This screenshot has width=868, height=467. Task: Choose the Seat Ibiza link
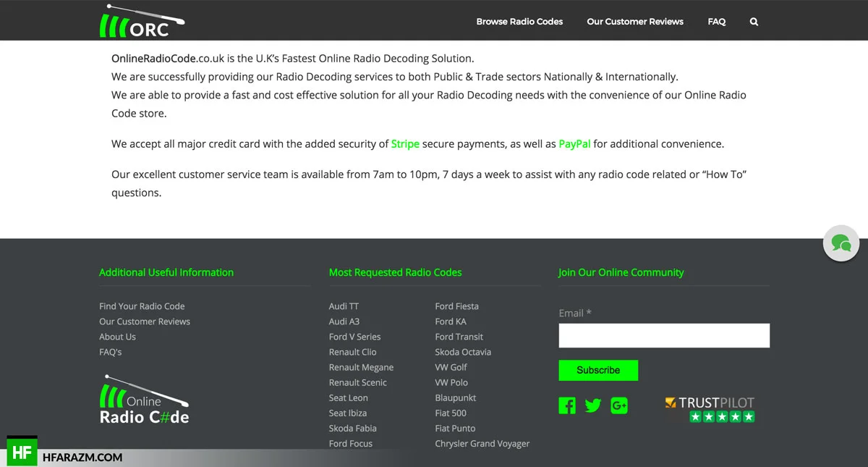[x=348, y=413]
